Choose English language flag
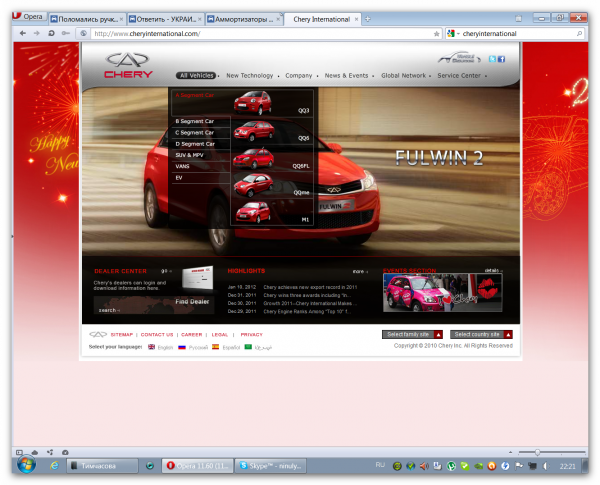Image resolution: width=600 pixels, height=485 pixels. tap(152, 347)
